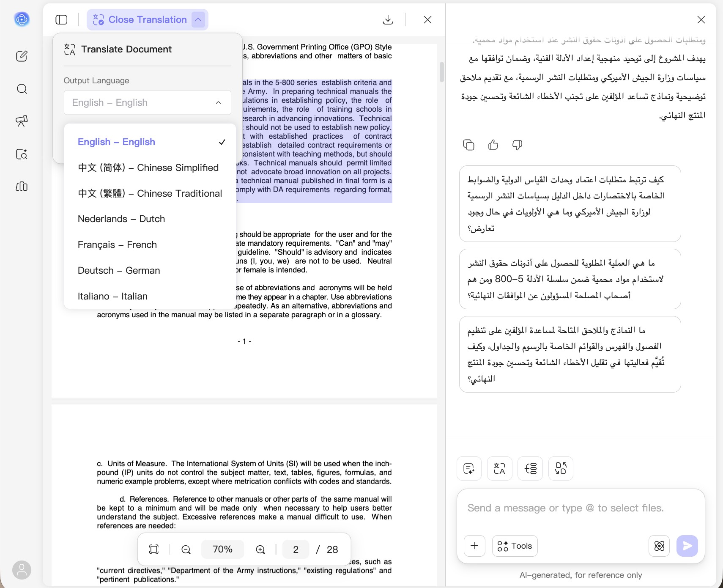The width and height of the screenshot is (723, 588).
Task: Zoom in the document
Action: tap(260, 549)
